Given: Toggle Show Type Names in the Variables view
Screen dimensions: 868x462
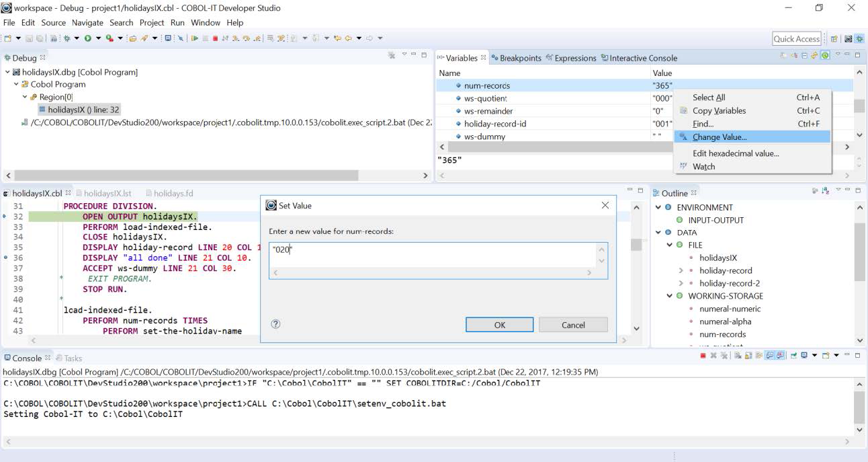Looking at the screenshot, I should click(x=783, y=56).
